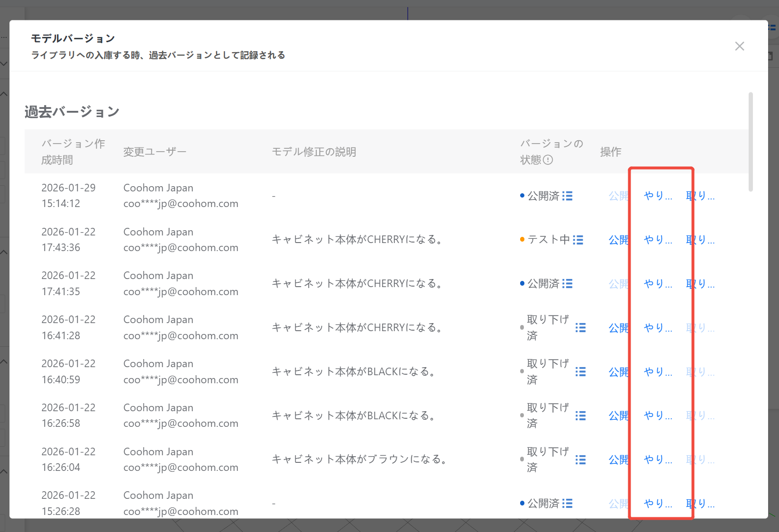779x532 pixels.
Task: Click the timestamp 2026-01-22 16:26:58
Action: tap(68, 415)
